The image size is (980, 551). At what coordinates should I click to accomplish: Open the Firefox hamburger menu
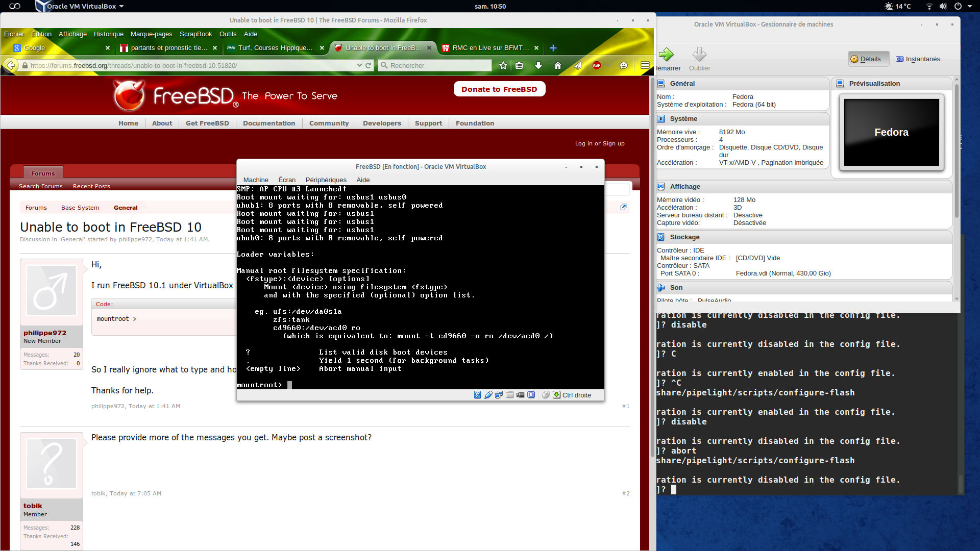pos(645,65)
